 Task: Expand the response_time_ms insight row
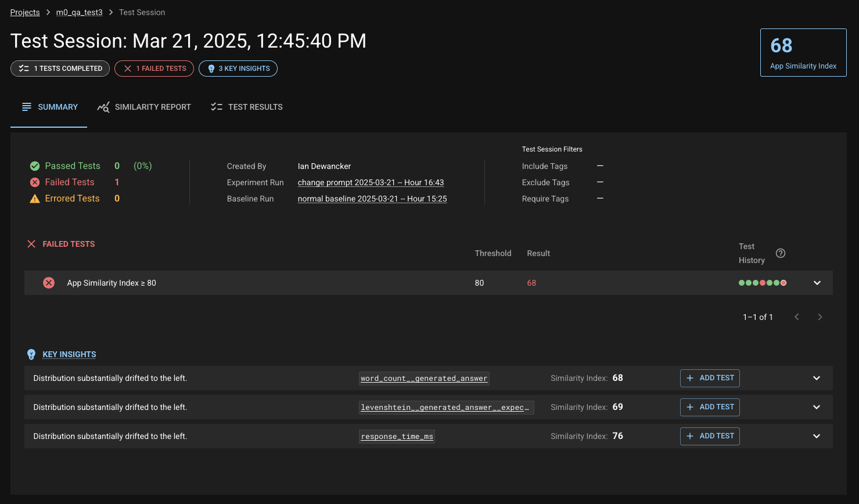click(816, 436)
